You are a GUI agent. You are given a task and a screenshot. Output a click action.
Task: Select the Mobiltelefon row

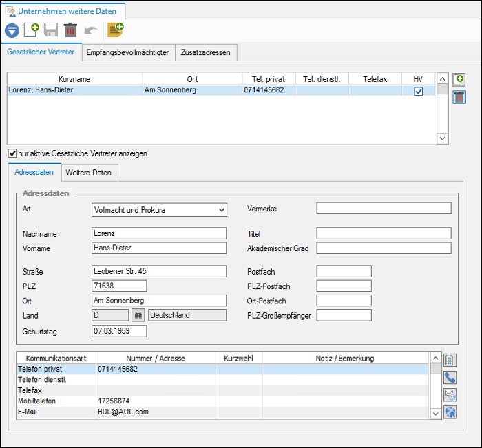click(222, 401)
